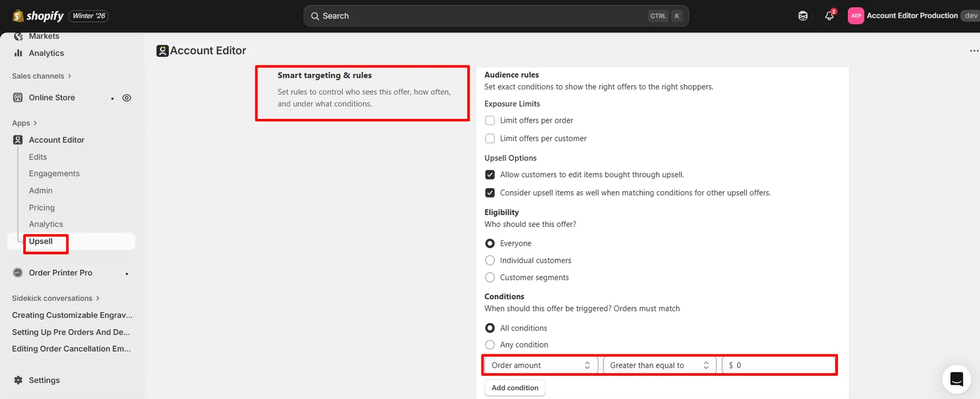Go to the Admin page
The width and height of the screenshot is (980, 399).
point(40,191)
